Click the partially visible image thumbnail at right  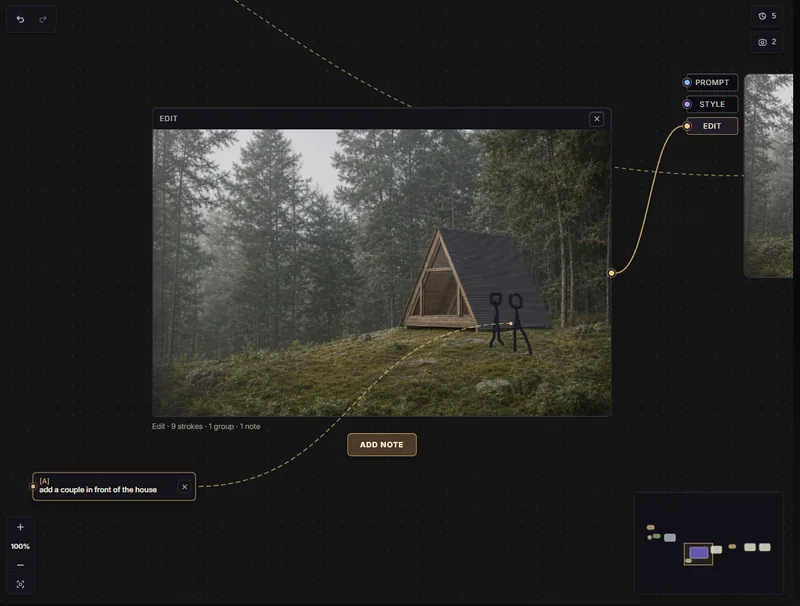[768, 176]
